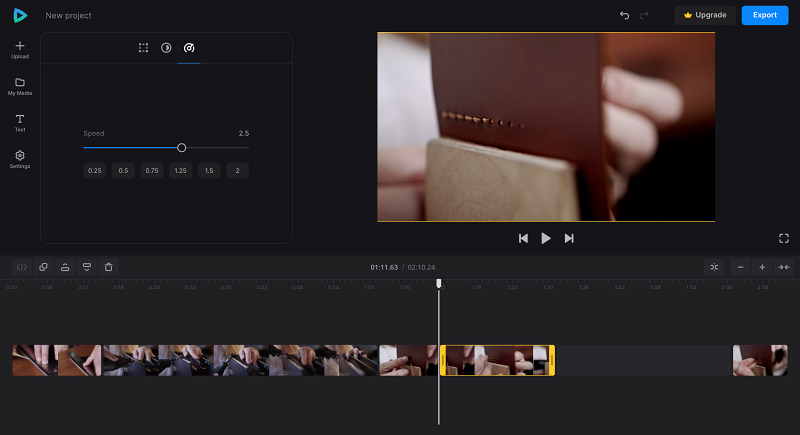Click the speed value 2.5

pos(244,134)
